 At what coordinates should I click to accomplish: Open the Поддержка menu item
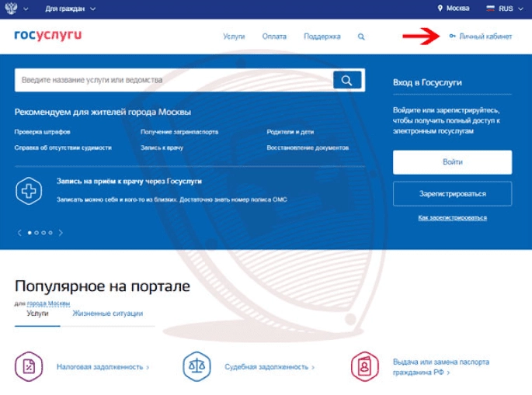point(322,36)
